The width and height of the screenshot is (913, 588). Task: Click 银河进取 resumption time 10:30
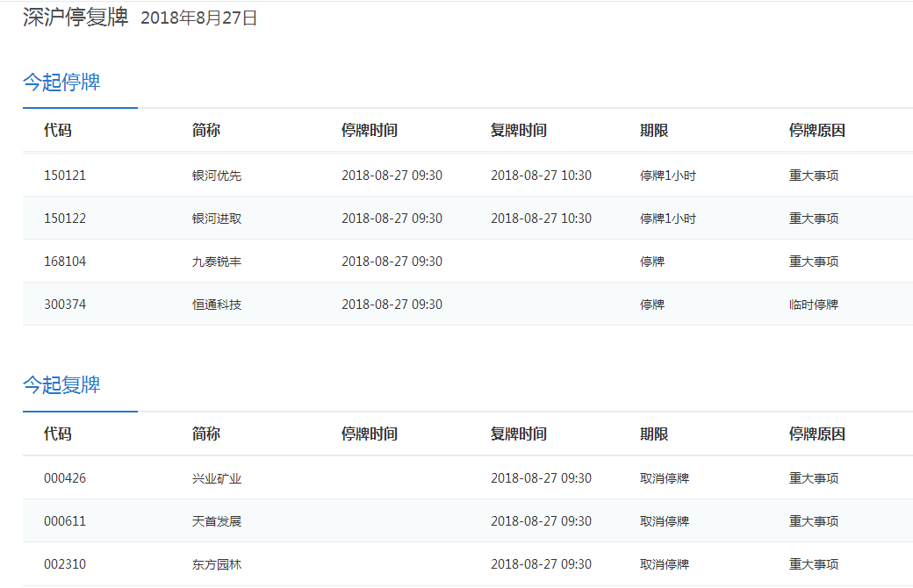(x=541, y=219)
